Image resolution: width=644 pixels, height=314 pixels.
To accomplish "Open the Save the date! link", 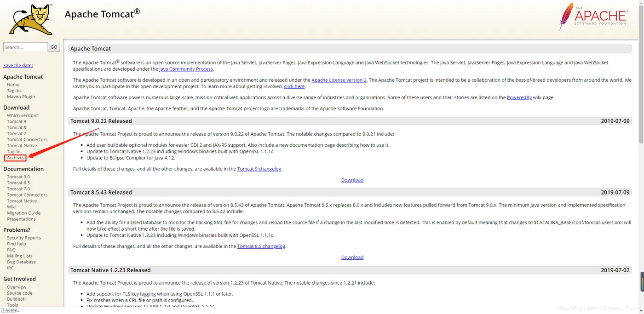I will click(18, 66).
